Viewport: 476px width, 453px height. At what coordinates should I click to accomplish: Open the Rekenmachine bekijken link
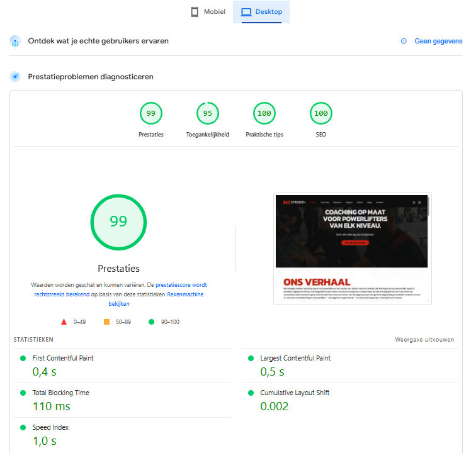pos(156,299)
